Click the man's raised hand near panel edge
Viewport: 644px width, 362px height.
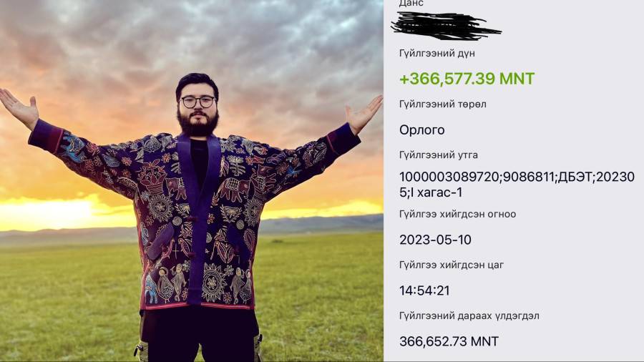coord(364,114)
